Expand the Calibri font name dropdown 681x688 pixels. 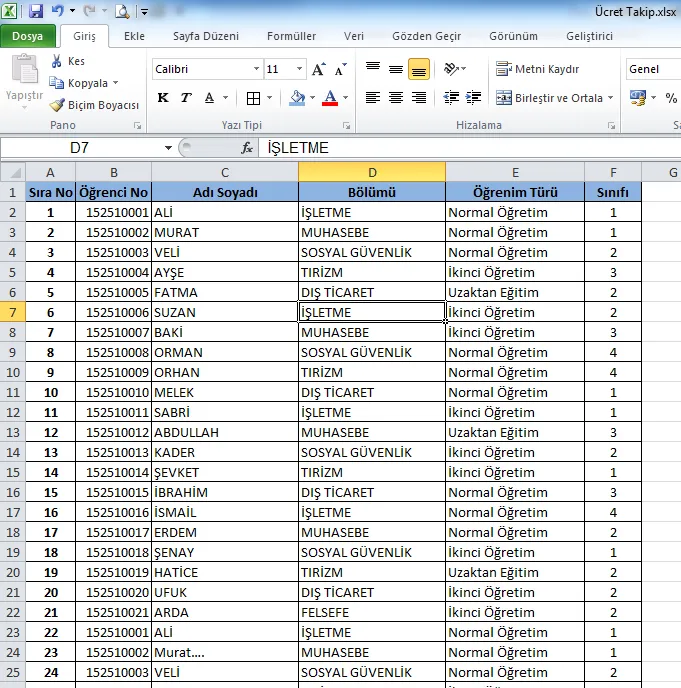coord(256,70)
